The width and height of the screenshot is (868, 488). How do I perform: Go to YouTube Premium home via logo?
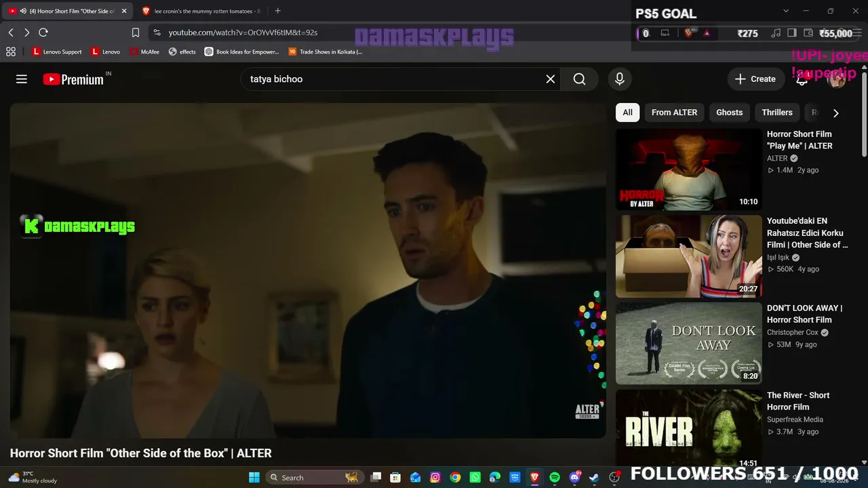tap(73, 79)
